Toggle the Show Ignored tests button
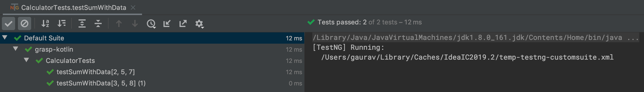644x92 pixels. tap(25, 24)
